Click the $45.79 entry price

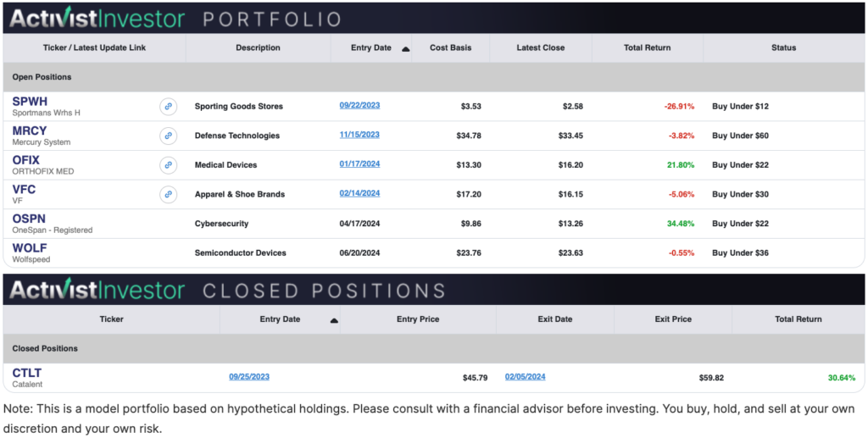click(x=475, y=378)
